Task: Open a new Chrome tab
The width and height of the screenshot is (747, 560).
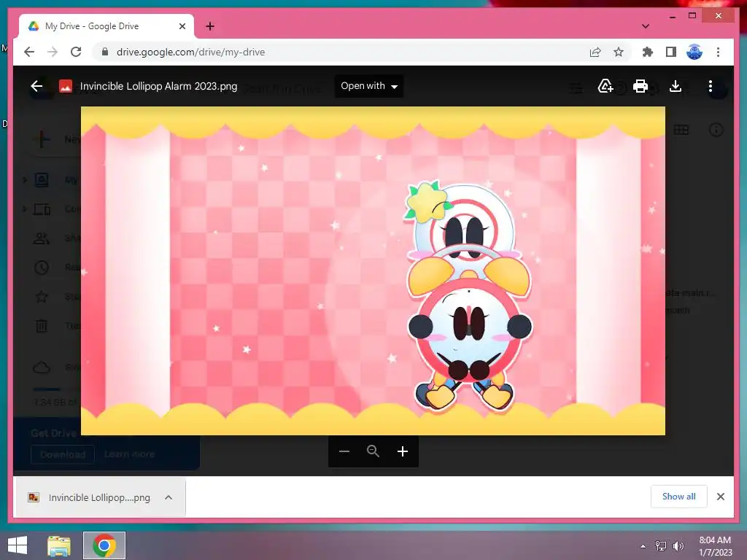Action: [209, 26]
